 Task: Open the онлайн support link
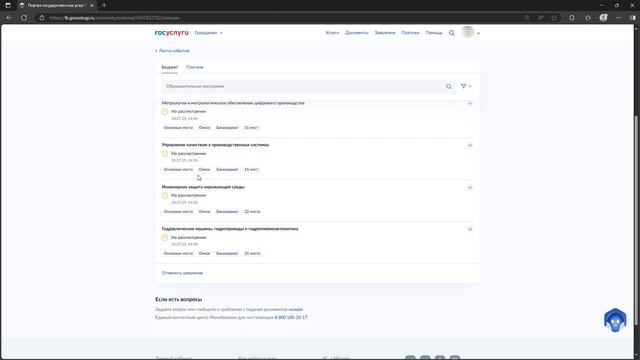(296, 309)
